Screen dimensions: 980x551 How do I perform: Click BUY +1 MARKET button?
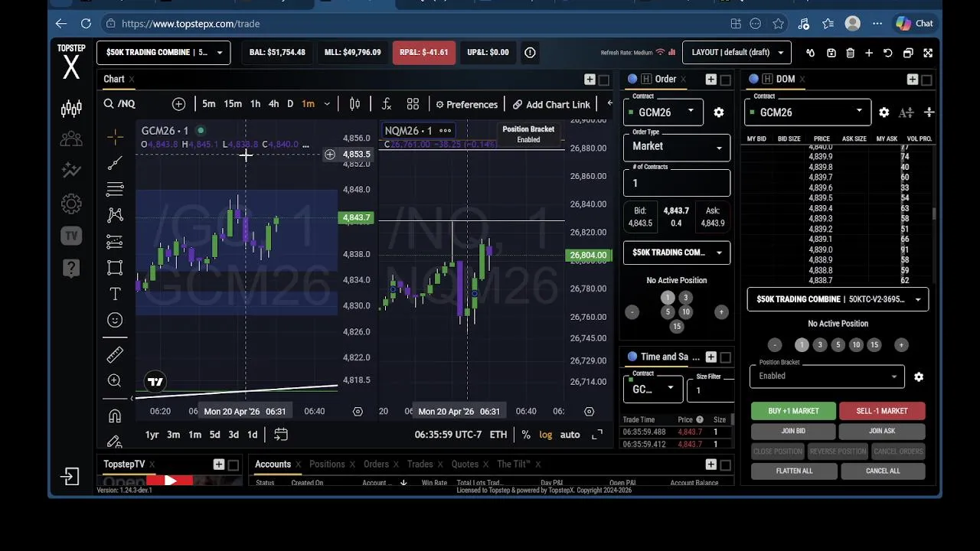(x=793, y=411)
